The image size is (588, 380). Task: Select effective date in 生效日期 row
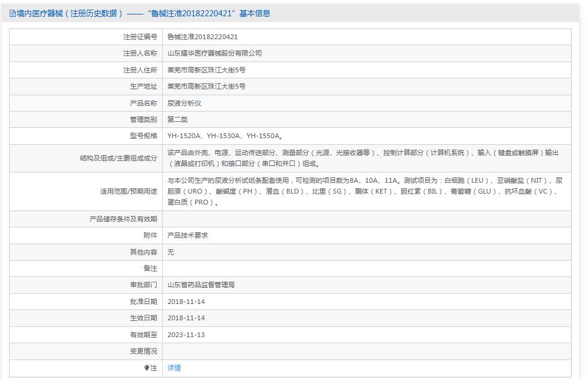point(186,318)
